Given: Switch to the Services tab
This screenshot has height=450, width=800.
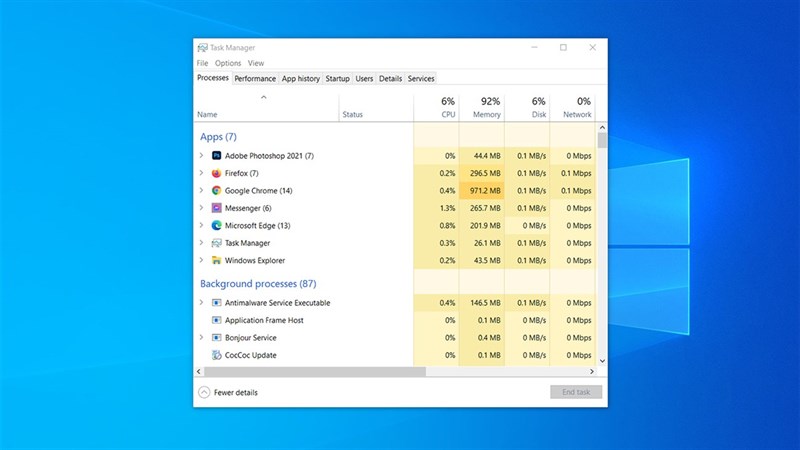Looking at the screenshot, I should 421,79.
